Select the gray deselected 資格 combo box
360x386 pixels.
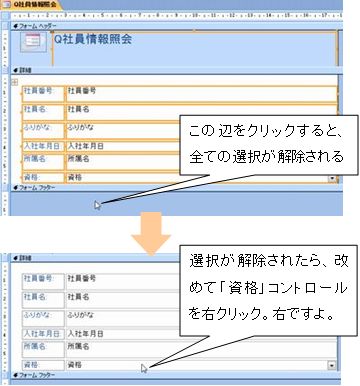pos(201,365)
